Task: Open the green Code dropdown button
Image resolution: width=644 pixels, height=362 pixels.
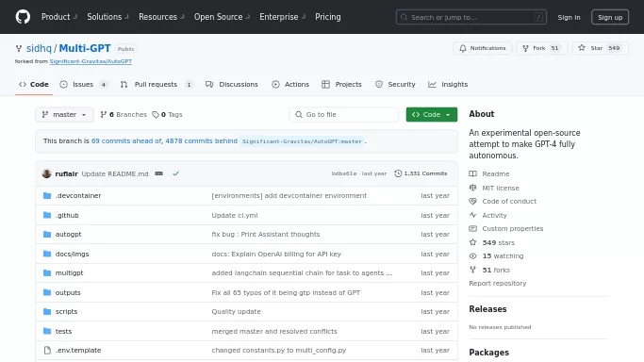Action: click(432, 114)
